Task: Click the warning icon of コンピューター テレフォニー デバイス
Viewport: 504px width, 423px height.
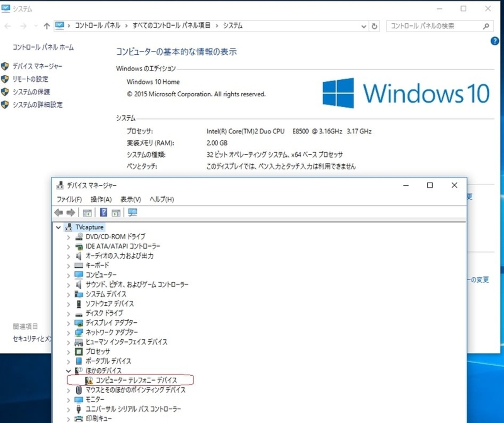Action: tap(89, 380)
